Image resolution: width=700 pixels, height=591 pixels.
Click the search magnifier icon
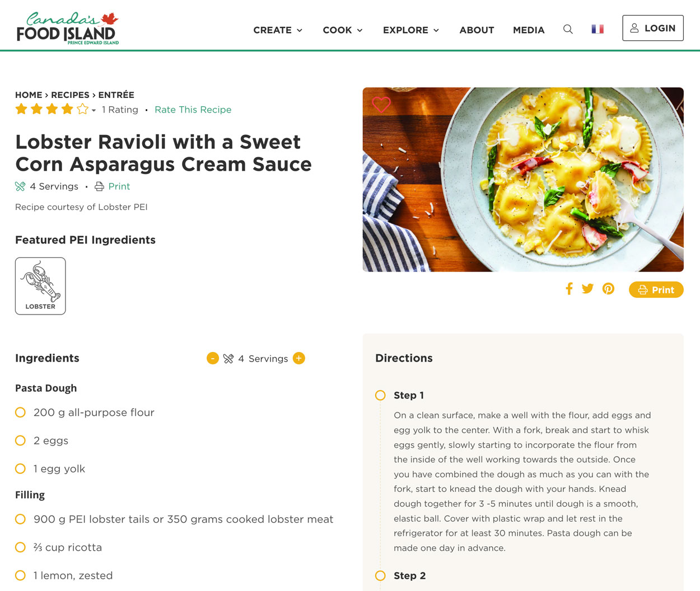pyautogui.click(x=568, y=29)
